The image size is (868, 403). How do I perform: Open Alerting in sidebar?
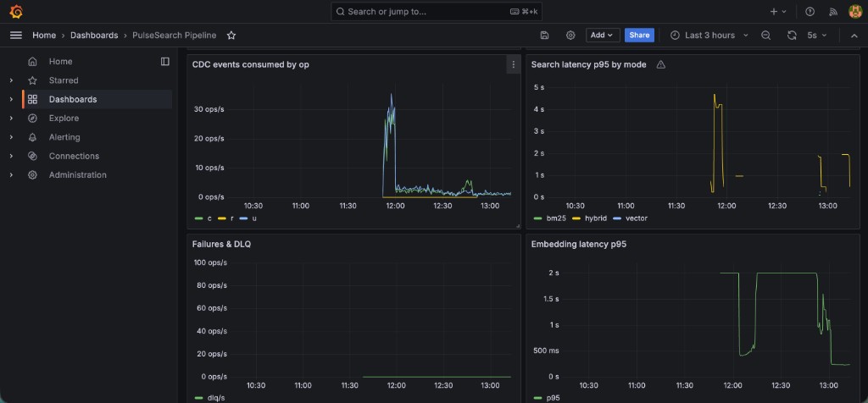(64, 137)
